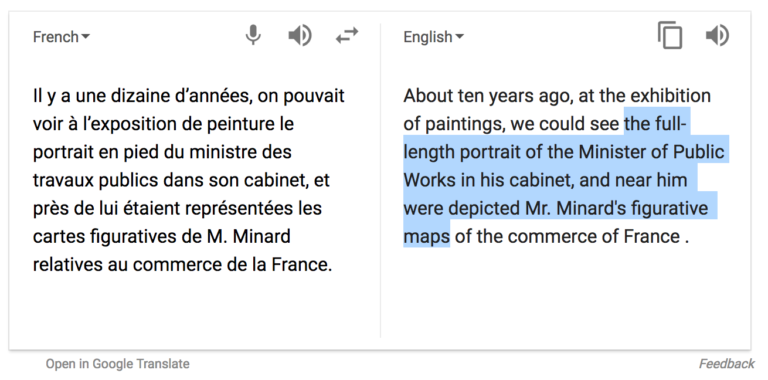Click the highlighted word maps
The width and height of the screenshot is (768, 380).
(x=426, y=237)
